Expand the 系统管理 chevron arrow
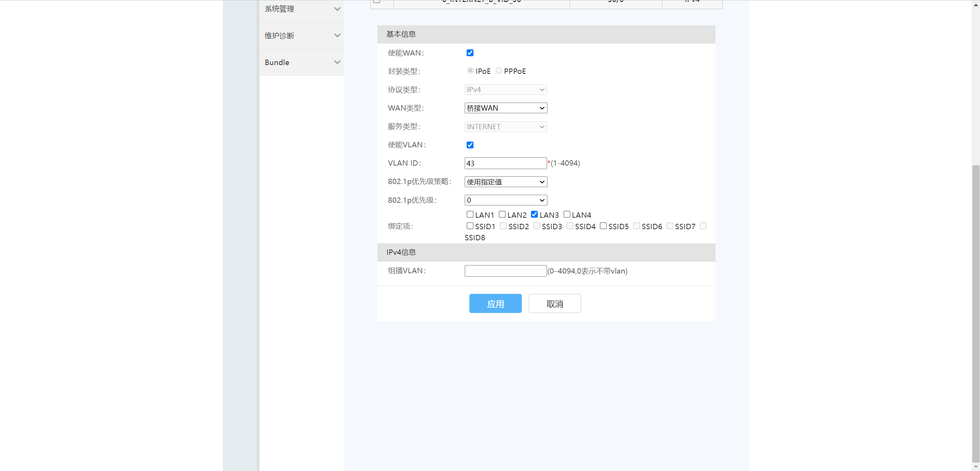The width and height of the screenshot is (980, 471). 337,9
